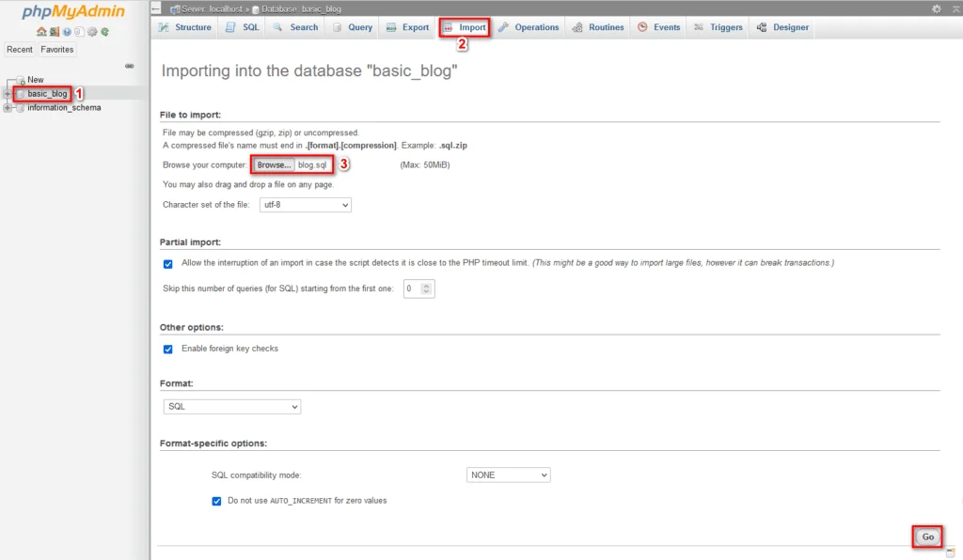
Task: Increase skipped queries count with the stepper
Action: pos(428,286)
